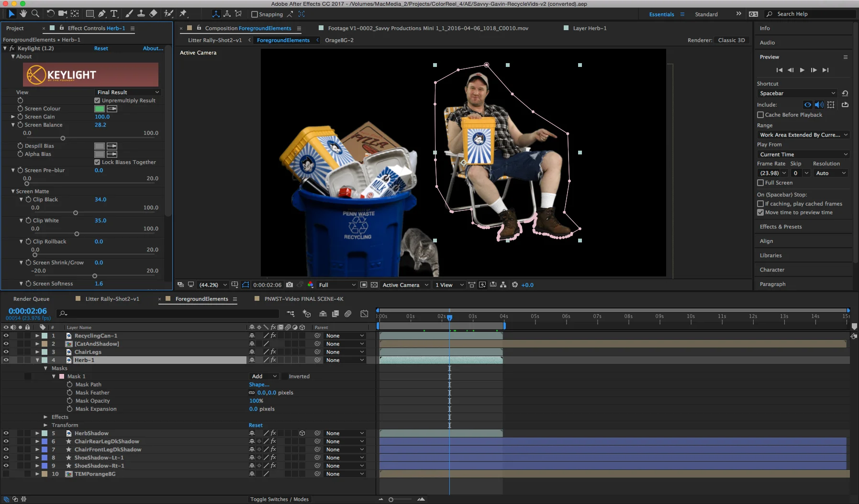
Task: Open the Mask 1 mode dropdown
Action: pos(264,376)
